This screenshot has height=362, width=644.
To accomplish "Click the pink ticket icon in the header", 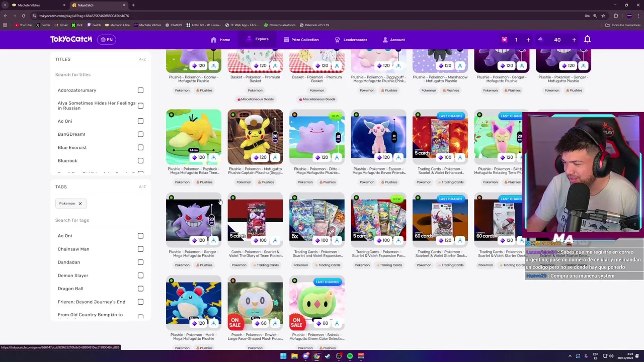I will click(x=504, y=40).
